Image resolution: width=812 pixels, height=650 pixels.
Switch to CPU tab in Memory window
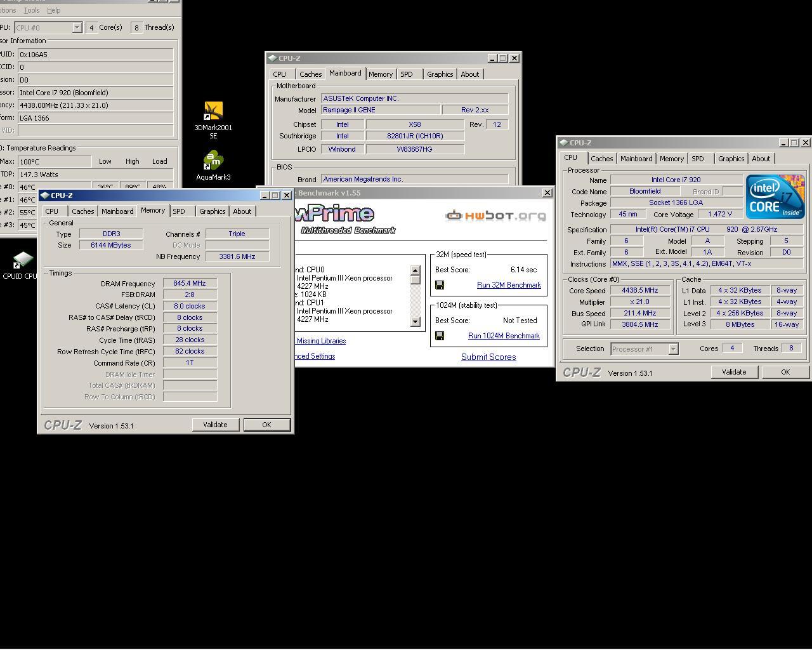pyautogui.click(x=52, y=211)
